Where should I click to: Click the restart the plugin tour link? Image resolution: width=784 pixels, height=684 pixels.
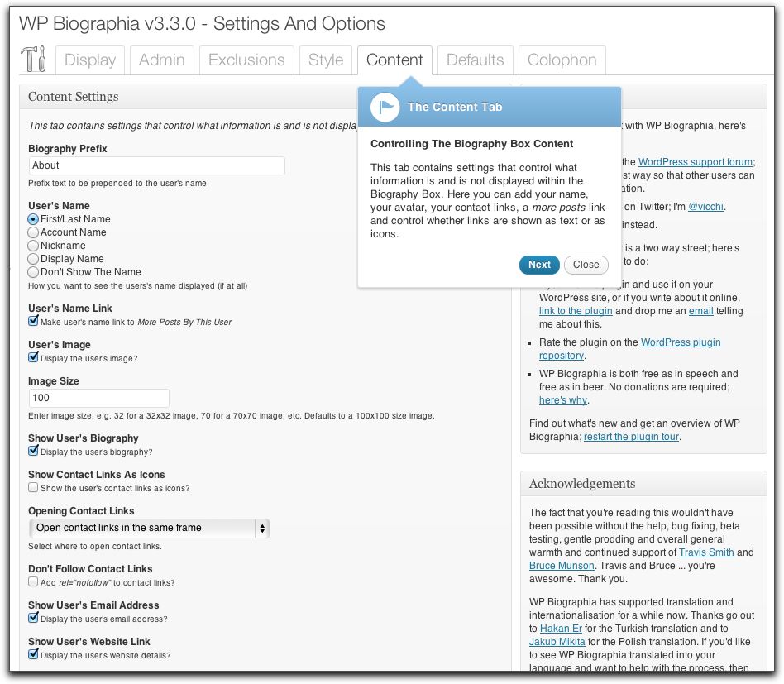(x=632, y=437)
